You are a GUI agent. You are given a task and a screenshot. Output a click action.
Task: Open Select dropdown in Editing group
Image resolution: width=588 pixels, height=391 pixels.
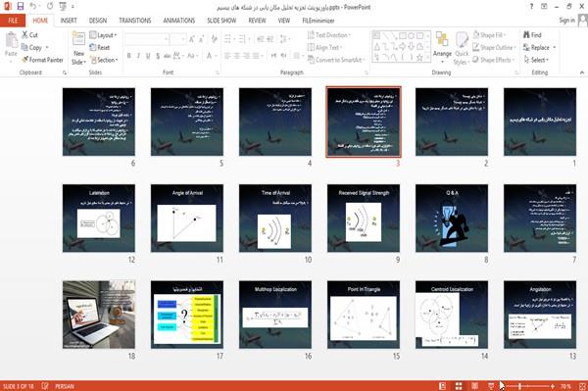(536, 60)
